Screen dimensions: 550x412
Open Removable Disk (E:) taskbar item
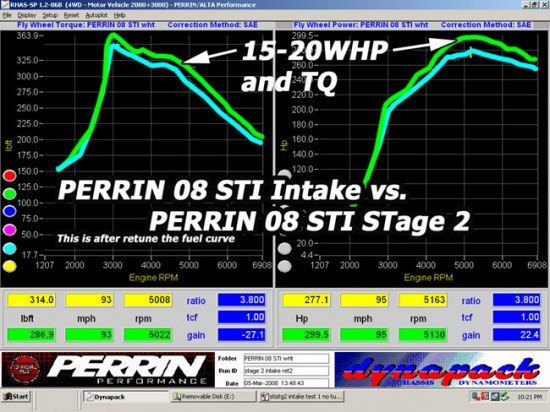(213, 397)
